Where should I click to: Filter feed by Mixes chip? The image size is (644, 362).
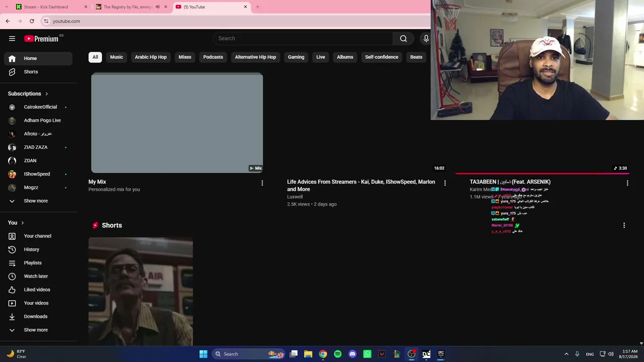click(185, 57)
